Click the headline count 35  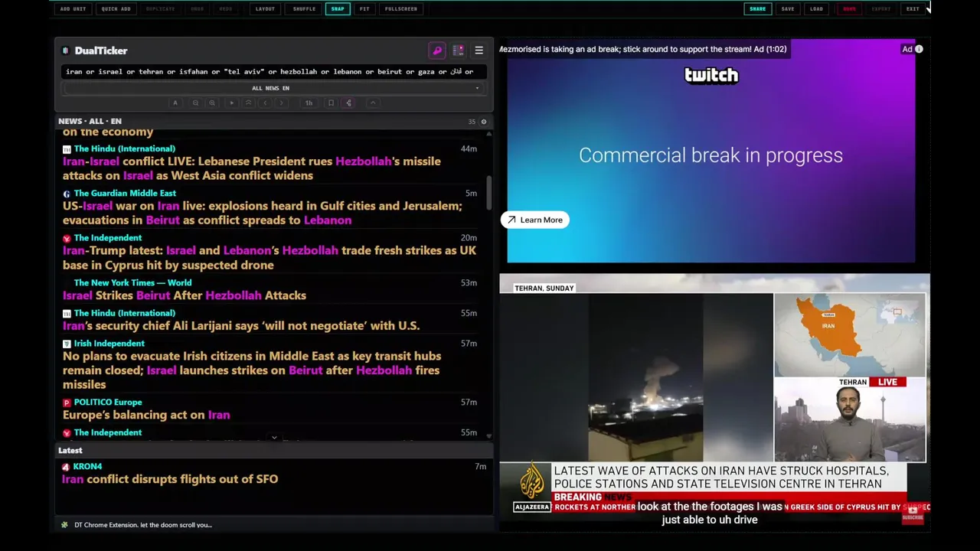[472, 122]
